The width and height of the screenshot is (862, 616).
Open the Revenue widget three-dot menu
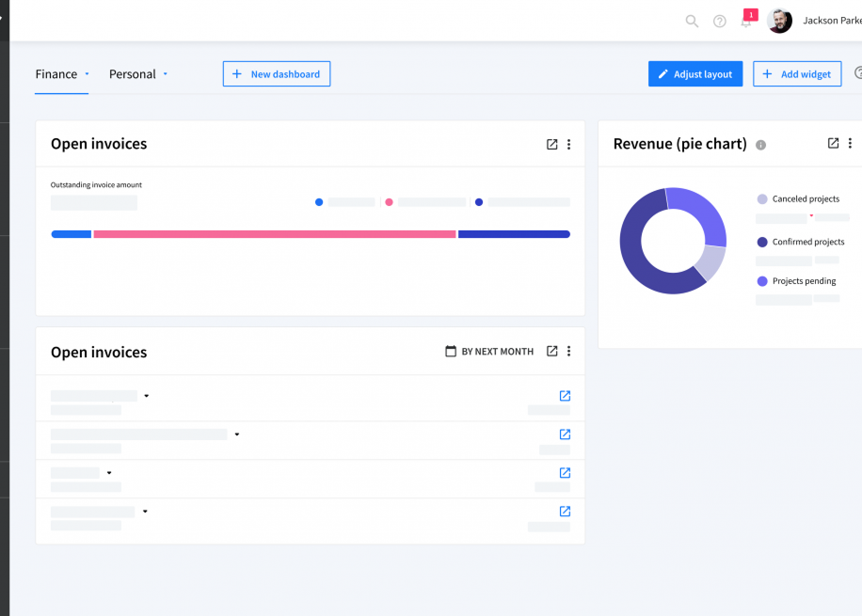tap(850, 143)
